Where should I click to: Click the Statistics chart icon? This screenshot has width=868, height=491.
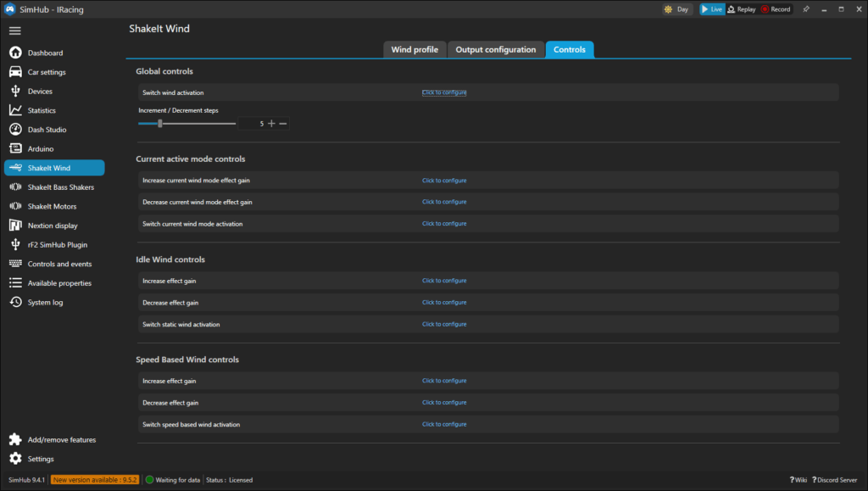tap(15, 110)
